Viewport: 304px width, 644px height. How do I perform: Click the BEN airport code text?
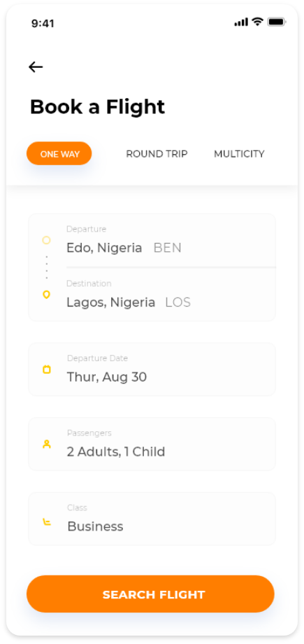tap(168, 248)
